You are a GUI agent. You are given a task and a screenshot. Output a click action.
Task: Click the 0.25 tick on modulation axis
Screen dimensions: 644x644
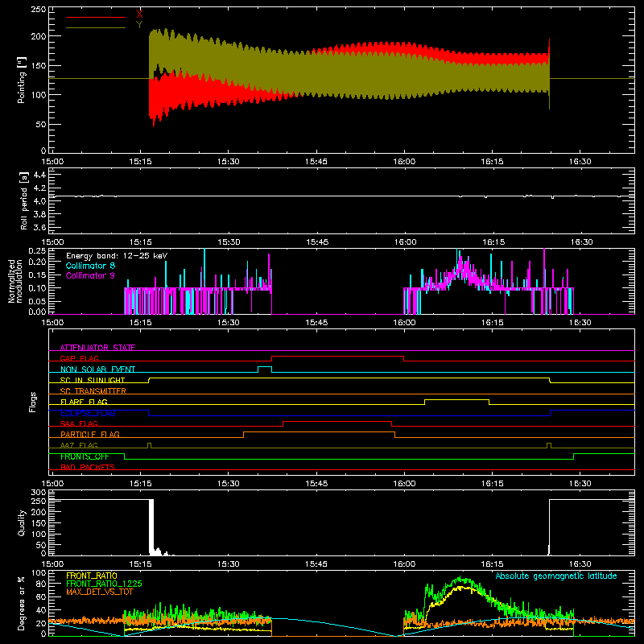click(x=37, y=250)
